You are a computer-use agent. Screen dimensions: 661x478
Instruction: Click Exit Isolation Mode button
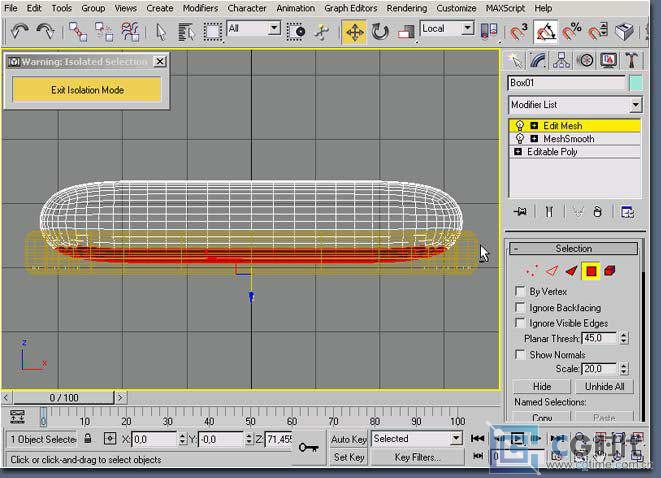87,89
